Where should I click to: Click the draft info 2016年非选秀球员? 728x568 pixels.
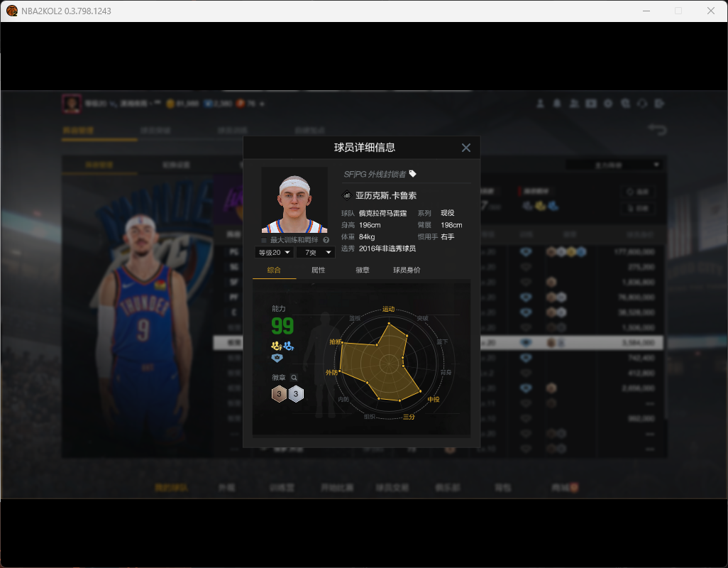click(387, 248)
